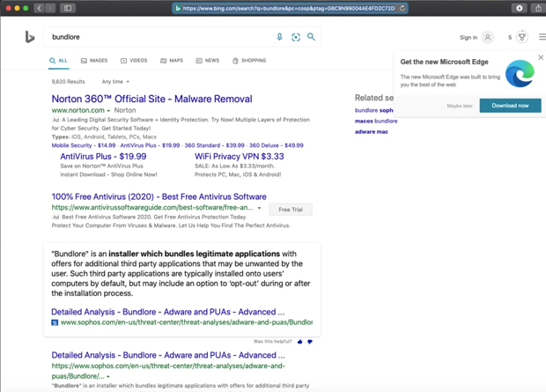Click the Sophos favicon in answer box
546x392 pixels.
point(55,322)
